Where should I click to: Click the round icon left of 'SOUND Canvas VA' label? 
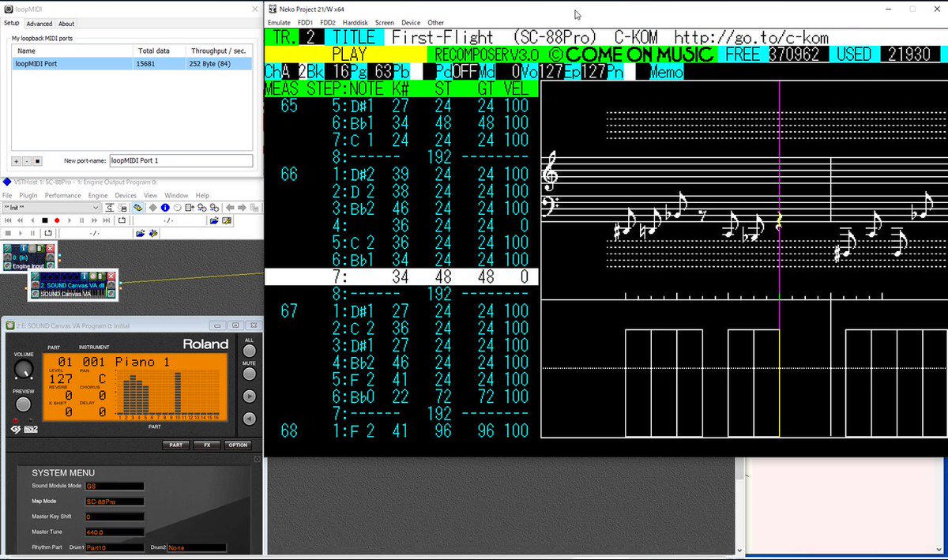tap(35, 294)
